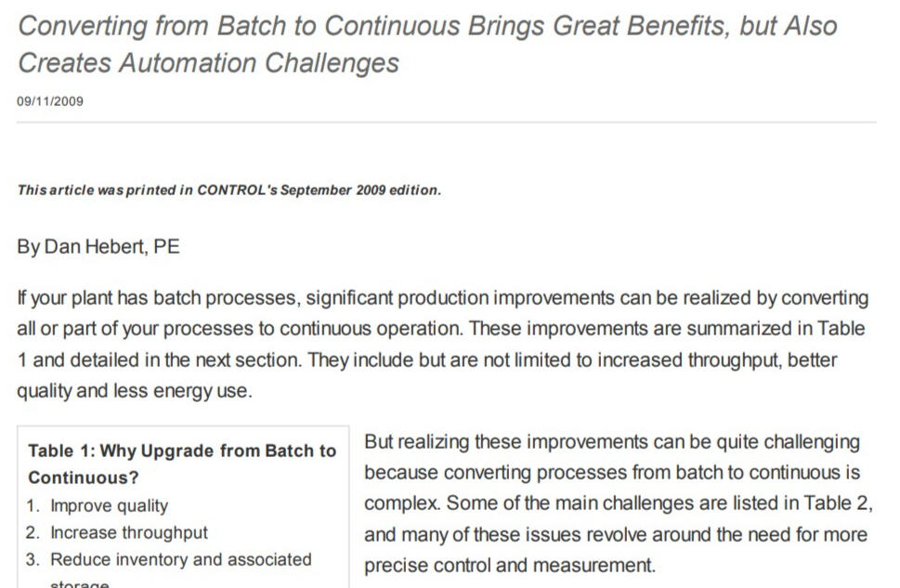
Task: Click the line starting "all or part of your processes"
Action: (441, 329)
